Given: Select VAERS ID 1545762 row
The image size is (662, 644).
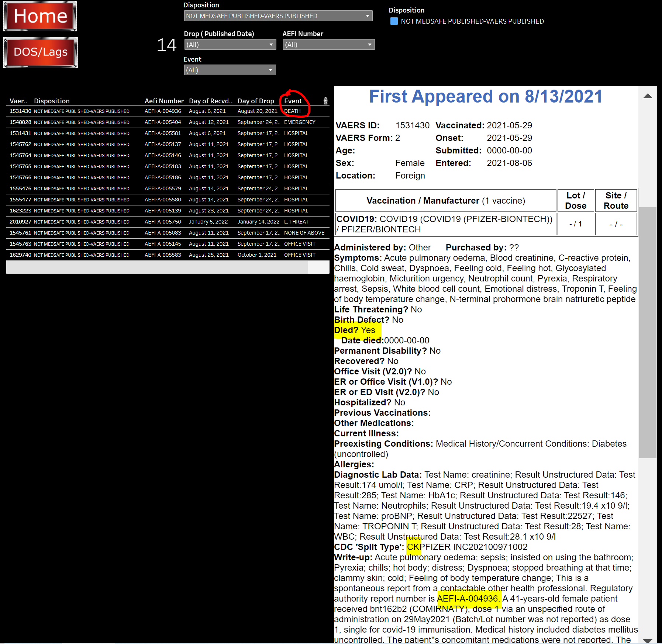Looking at the screenshot, I should pos(168,144).
